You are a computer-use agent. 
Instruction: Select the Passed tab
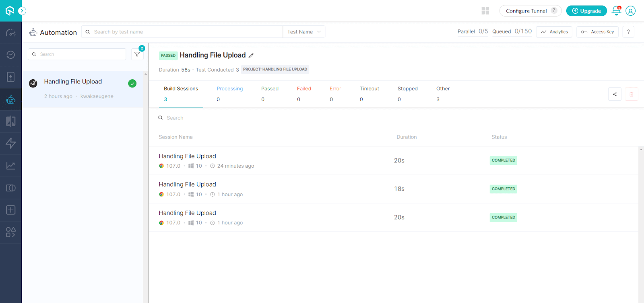click(x=270, y=94)
